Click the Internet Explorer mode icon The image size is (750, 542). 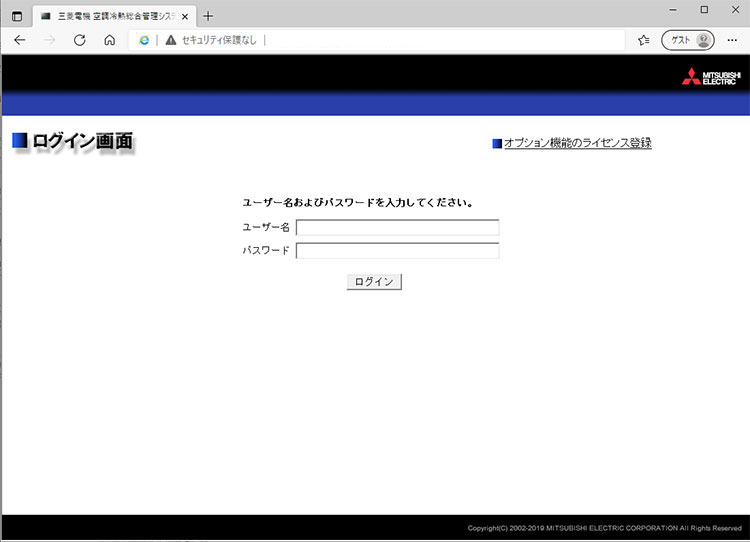144,40
